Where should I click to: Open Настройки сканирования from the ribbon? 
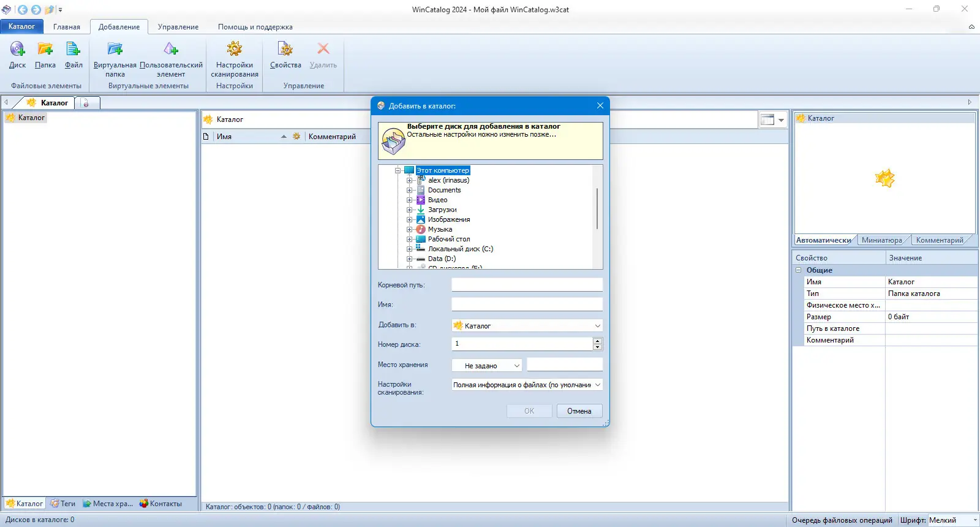coord(235,59)
